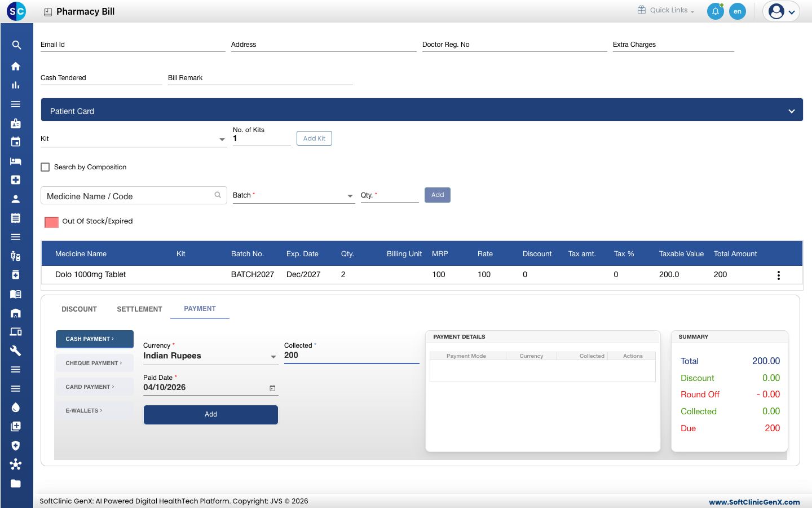This screenshot has width=812, height=508.
Task: Click the Qty. input field
Action: point(390,195)
